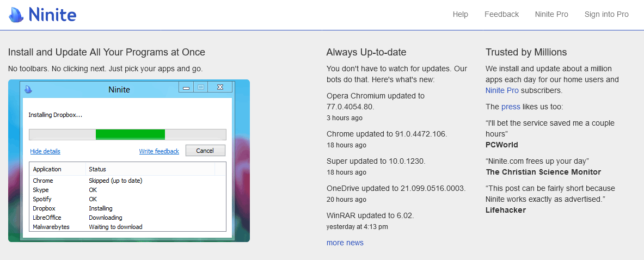Click Sign into Pro
Viewport: 644px width, 260px height.
[606, 15]
